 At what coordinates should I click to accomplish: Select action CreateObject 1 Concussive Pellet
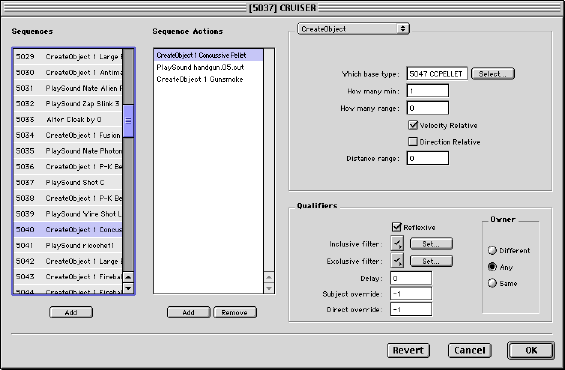click(x=209, y=55)
